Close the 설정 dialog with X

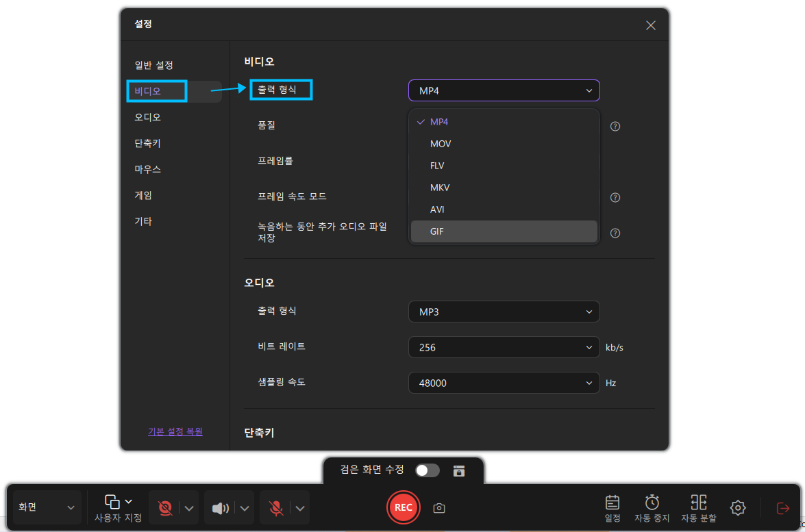click(x=651, y=25)
